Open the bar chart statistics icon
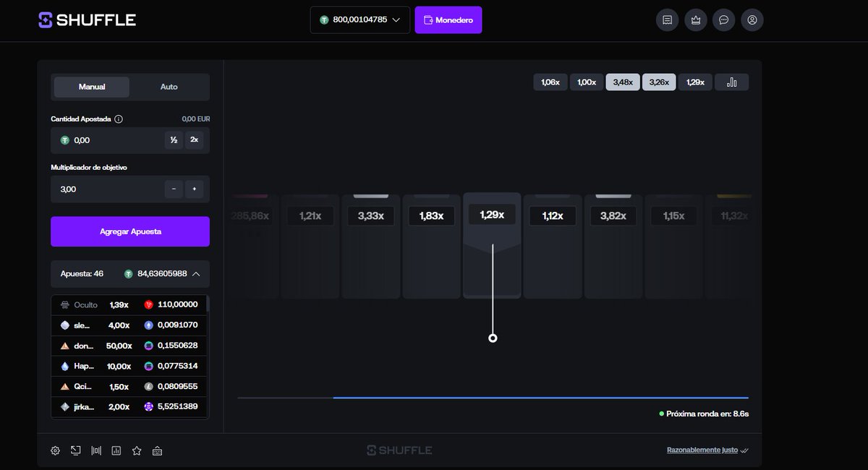 (731, 82)
